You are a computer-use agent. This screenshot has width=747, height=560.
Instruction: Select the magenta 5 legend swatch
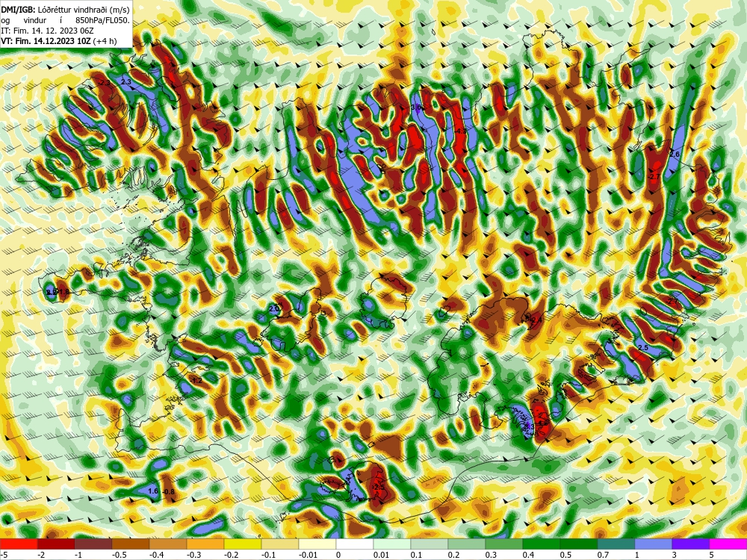[x=728, y=544]
